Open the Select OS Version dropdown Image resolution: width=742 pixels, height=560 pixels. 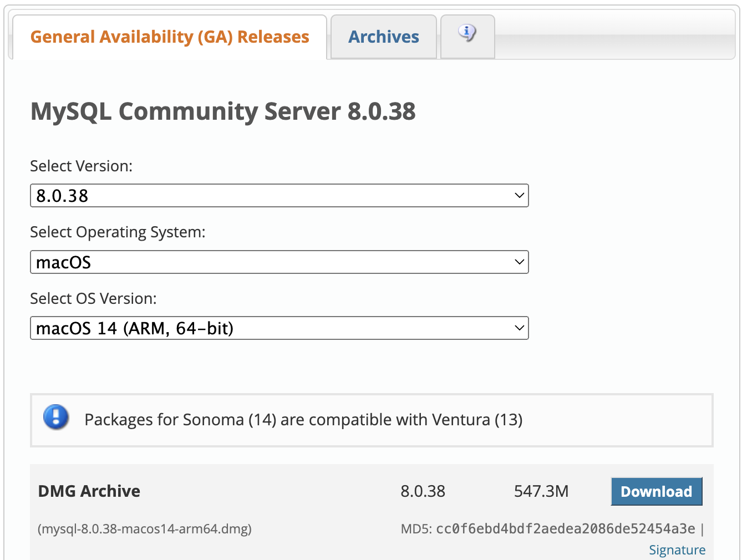point(279,328)
